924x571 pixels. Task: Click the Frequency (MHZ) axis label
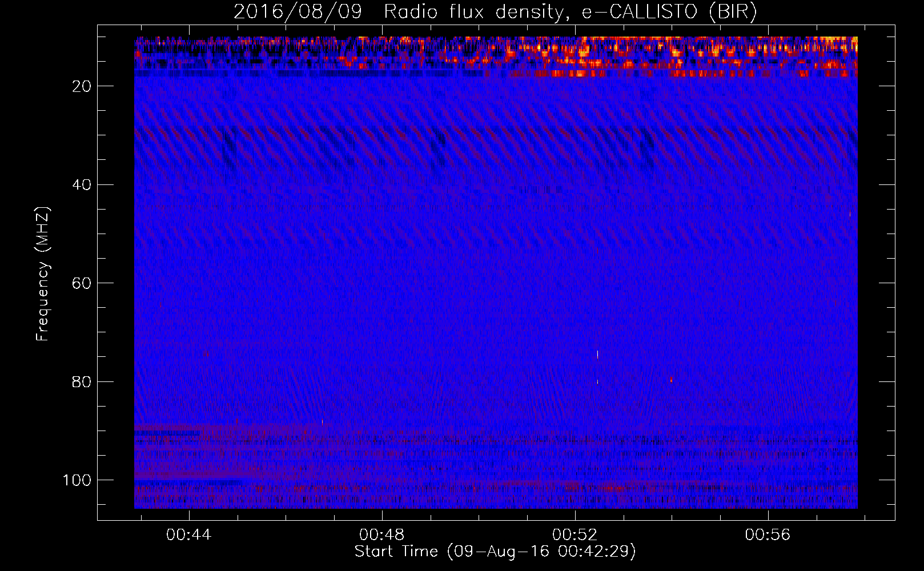click(43, 274)
